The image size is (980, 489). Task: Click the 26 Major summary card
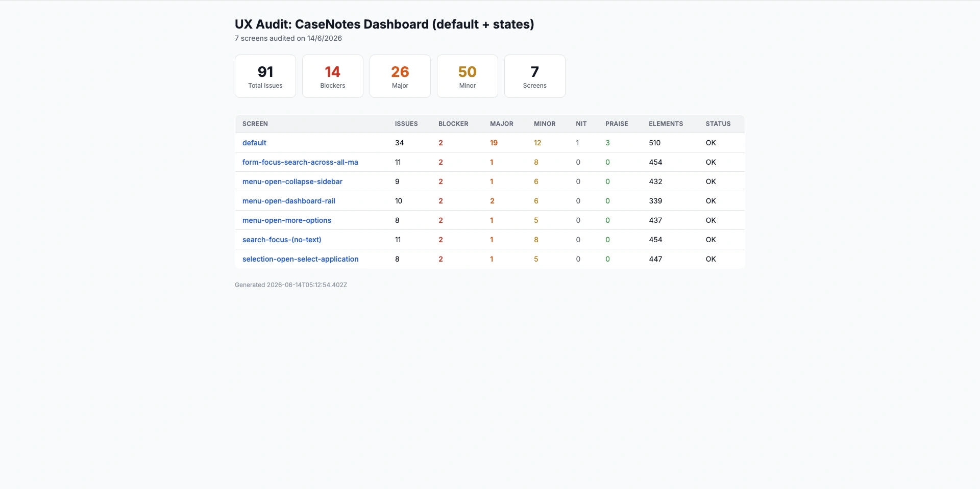(x=400, y=76)
